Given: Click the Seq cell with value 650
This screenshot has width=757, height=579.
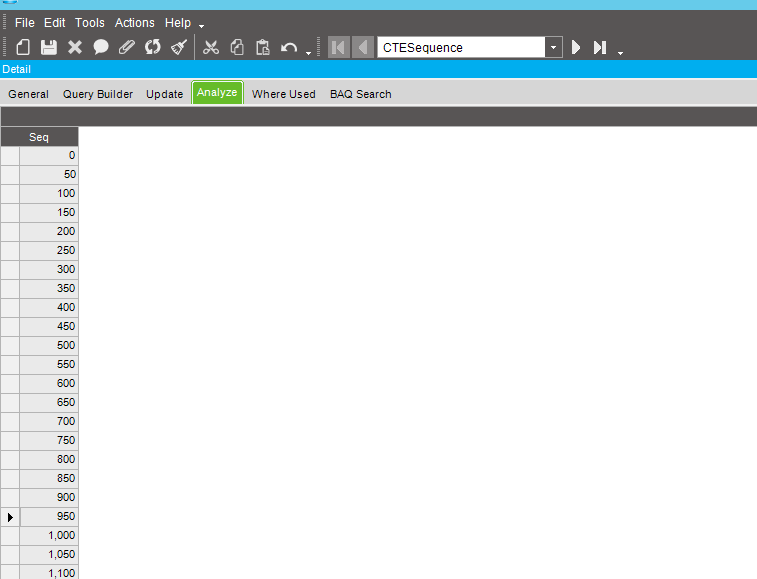Looking at the screenshot, I should (49, 402).
